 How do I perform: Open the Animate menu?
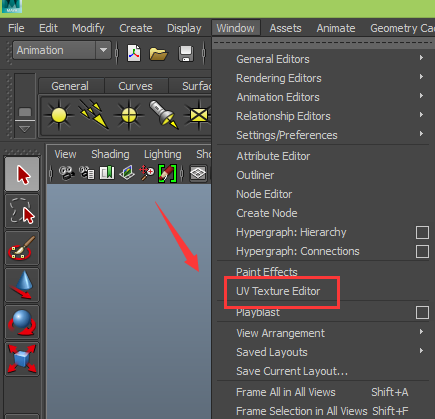[336, 28]
